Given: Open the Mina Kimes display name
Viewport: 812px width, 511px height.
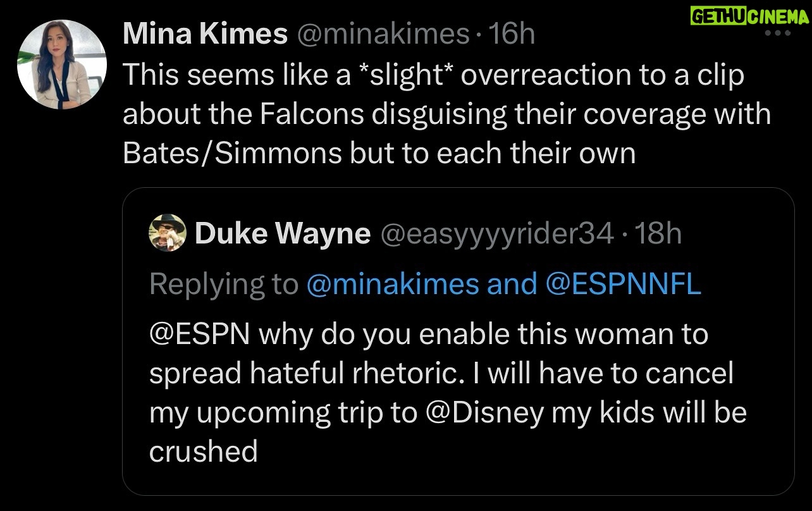Looking at the screenshot, I should click(x=205, y=34).
